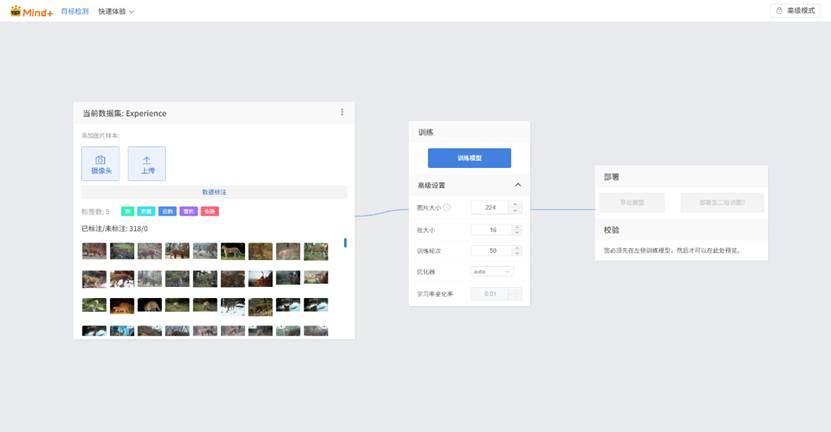831x432 pixels.
Task: Increase the 图片大小 value with up arrow
Action: 515,205
